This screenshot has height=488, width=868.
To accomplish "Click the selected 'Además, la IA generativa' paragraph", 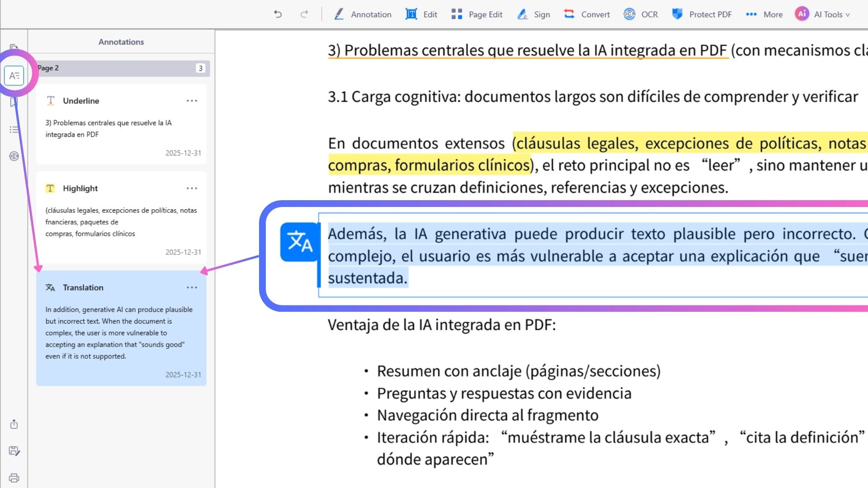I will (x=597, y=256).
